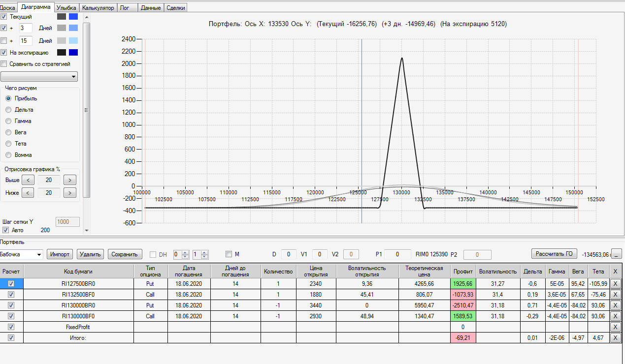The image size is (625, 364).
Task: Open the Сделки tab
Action: pos(175,8)
